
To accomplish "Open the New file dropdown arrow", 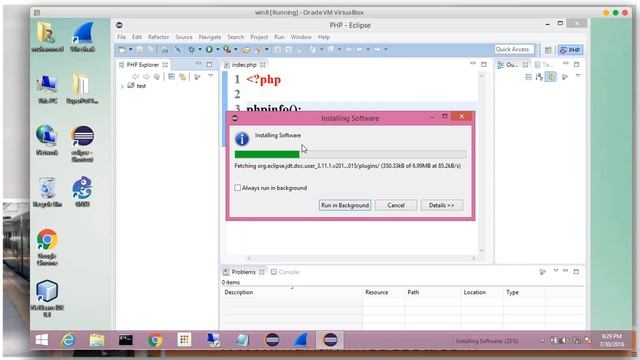I will coord(131,50).
